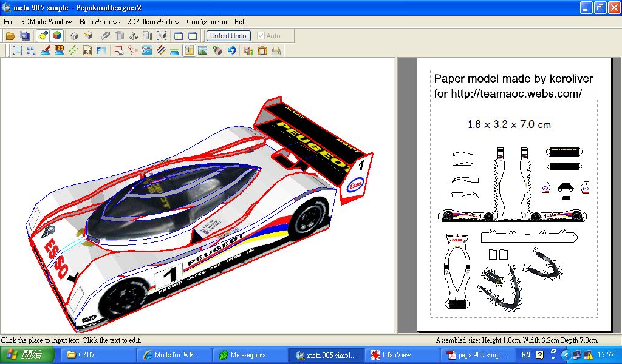
Task: Click the grey cylinder icon
Action: pos(119,36)
